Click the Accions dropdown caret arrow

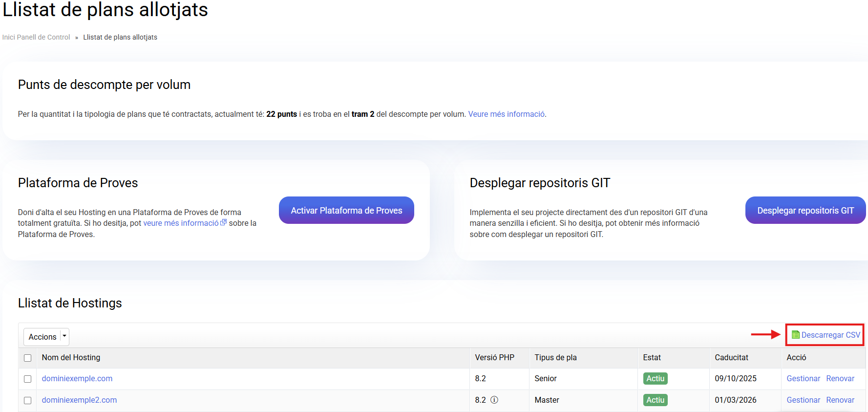tap(64, 336)
